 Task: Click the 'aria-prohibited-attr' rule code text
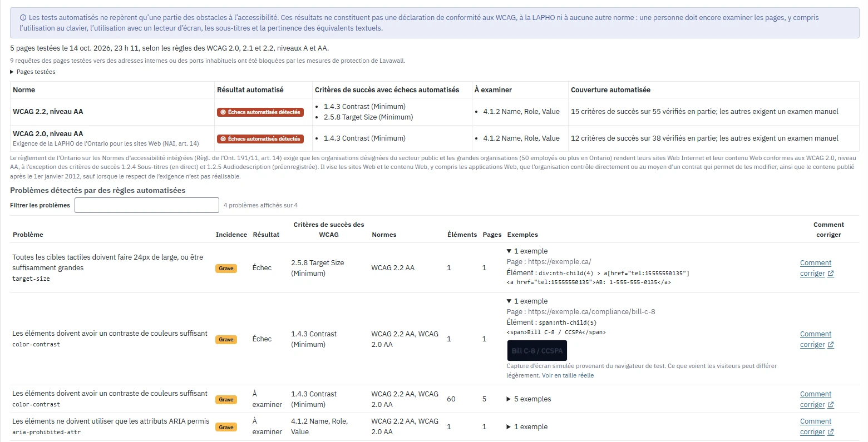46,432
